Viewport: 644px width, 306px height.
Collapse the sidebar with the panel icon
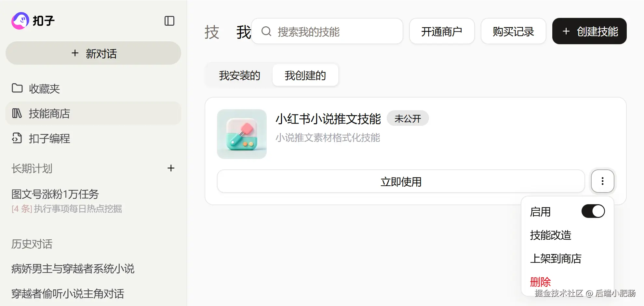coord(169,21)
